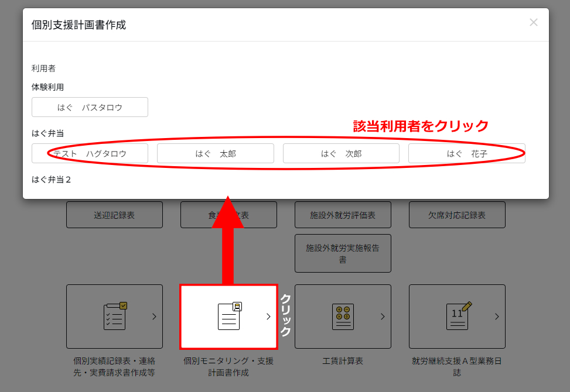Select user テスト　ハグタロウ

pyautogui.click(x=90, y=154)
